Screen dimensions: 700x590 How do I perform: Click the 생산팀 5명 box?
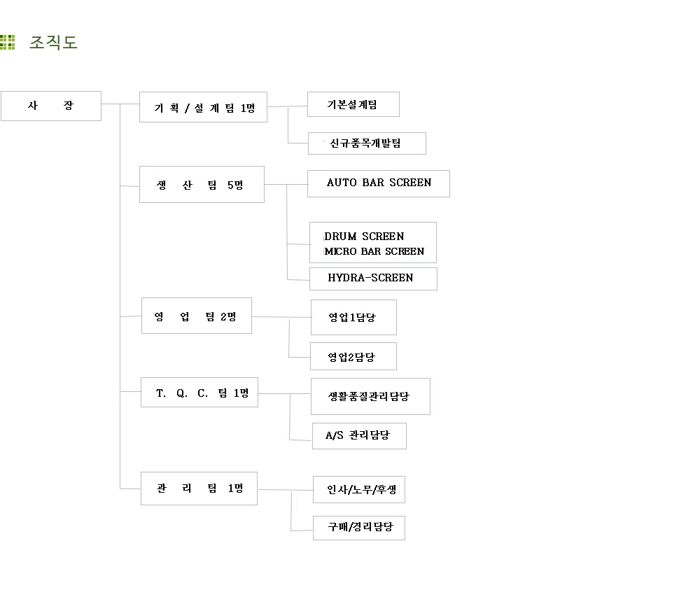(202, 184)
